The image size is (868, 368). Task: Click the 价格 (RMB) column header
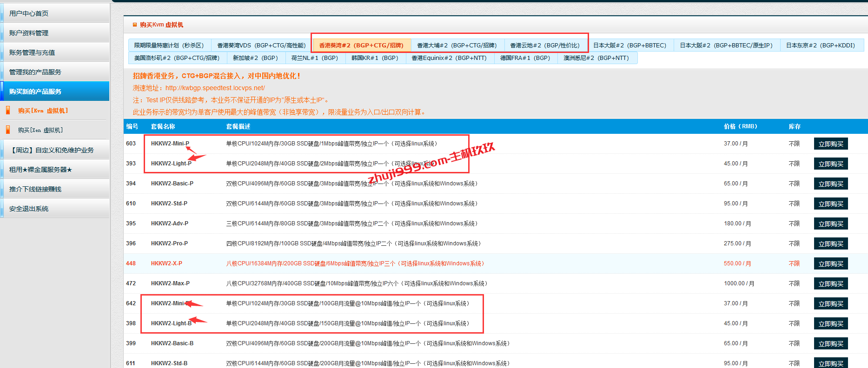point(741,126)
